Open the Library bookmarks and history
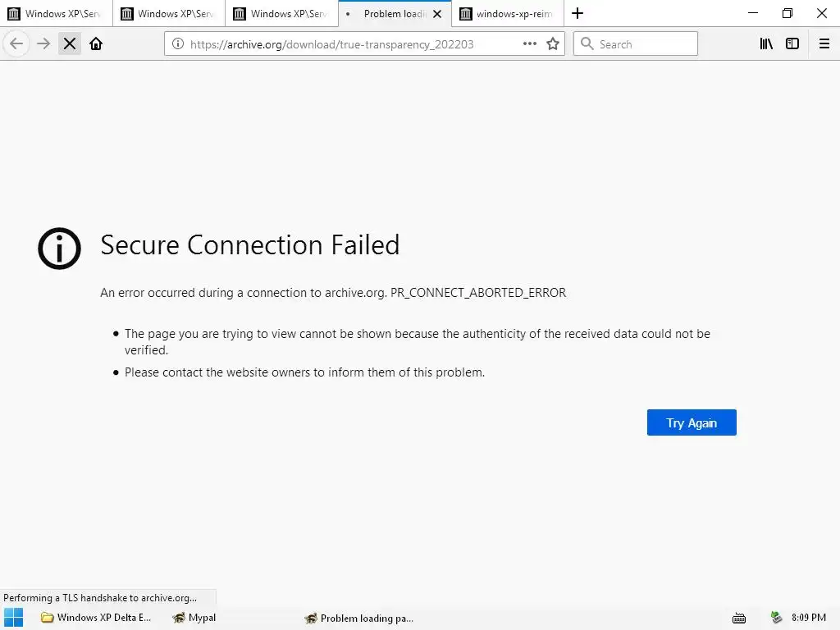 point(766,44)
